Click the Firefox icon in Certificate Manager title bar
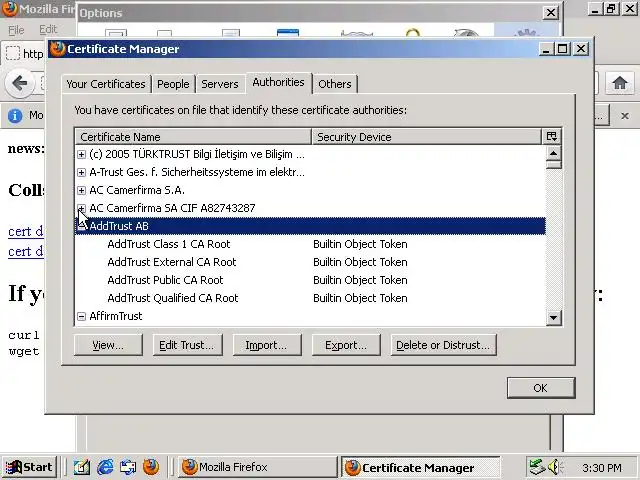 58,49
